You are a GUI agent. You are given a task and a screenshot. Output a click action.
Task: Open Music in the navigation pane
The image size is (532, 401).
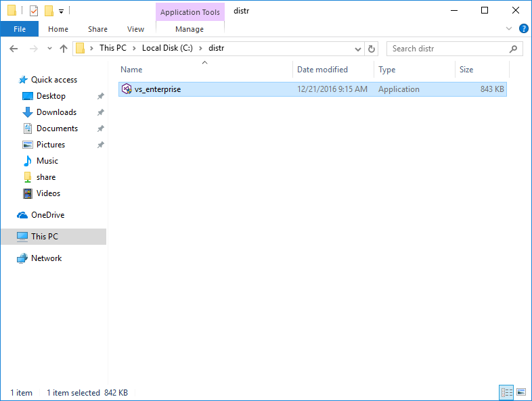pos(47,161)
